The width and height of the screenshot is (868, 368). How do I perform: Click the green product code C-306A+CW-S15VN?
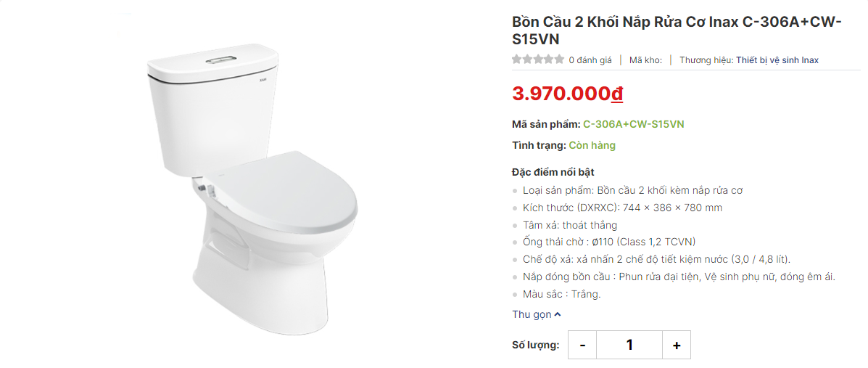[633, 124]
